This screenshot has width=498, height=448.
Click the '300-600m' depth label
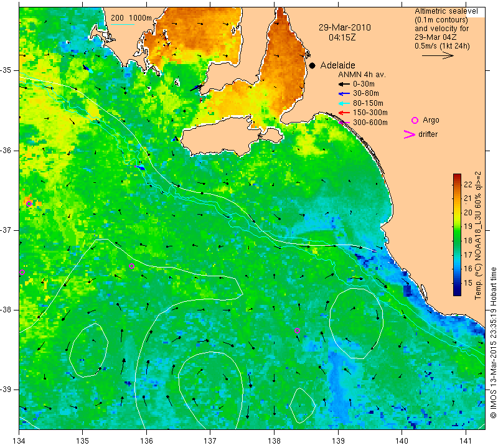[370, 122]
